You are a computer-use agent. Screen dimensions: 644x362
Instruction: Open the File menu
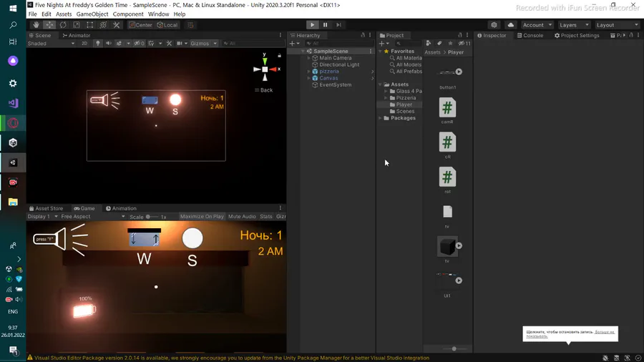[32, 14]
